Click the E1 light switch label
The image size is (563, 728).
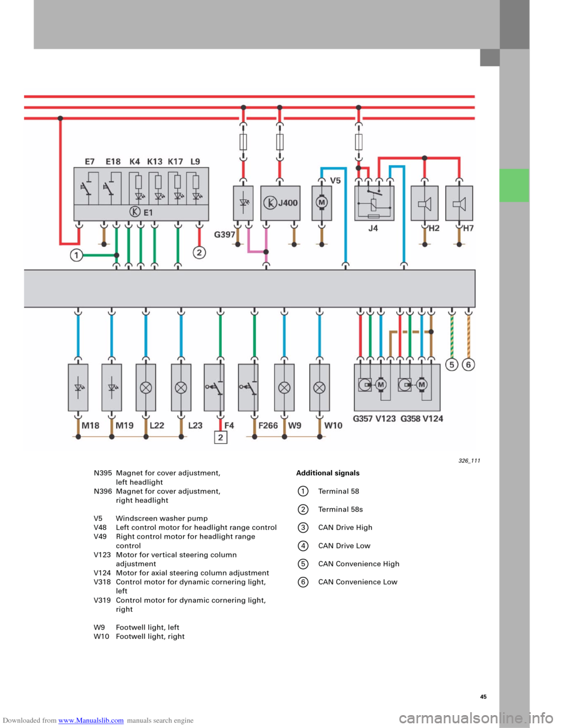pyautogui.click(x=141, y=212)
